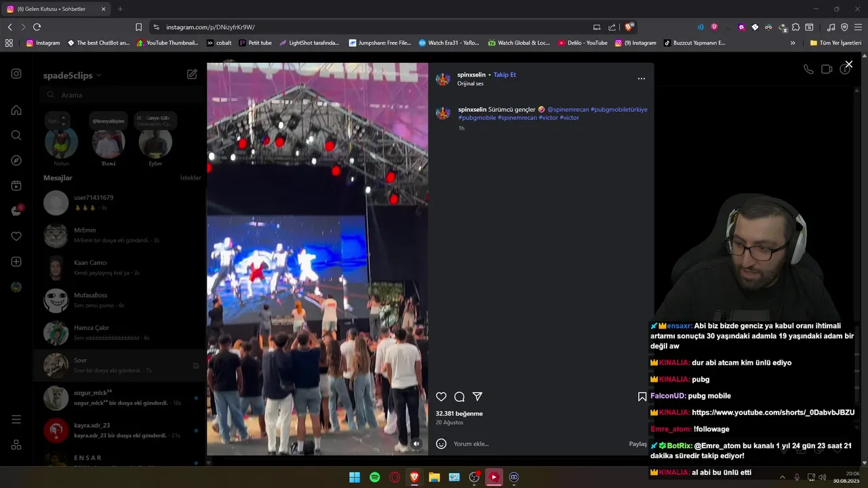Open the spinxselin username in the post header
Screen dimensions: 868x488
471,75
